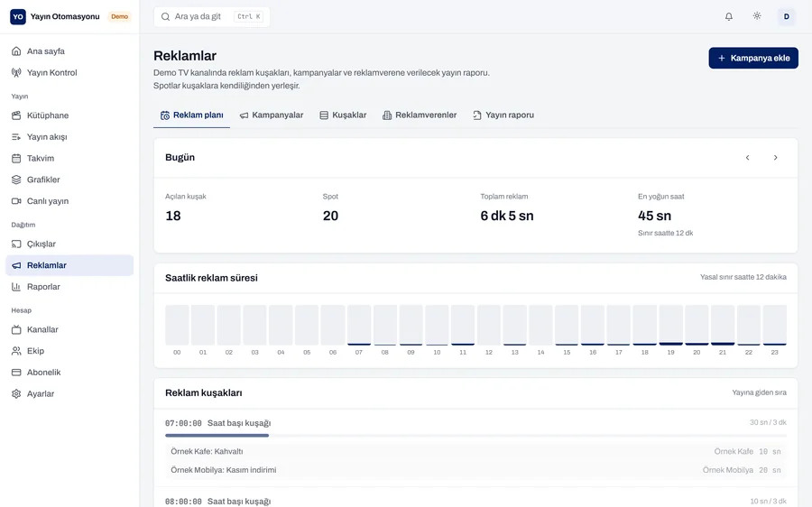Open Yayın Kontrol page

point(69,72)
